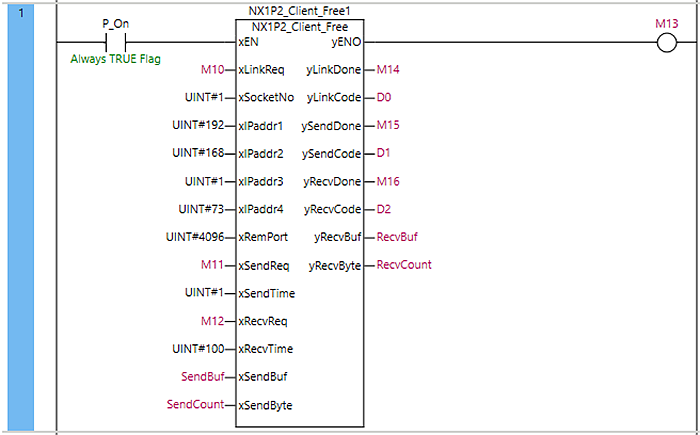Click the xIPaddr1 pin label
This screenshot has width=700, height=435.
[261, 126]
